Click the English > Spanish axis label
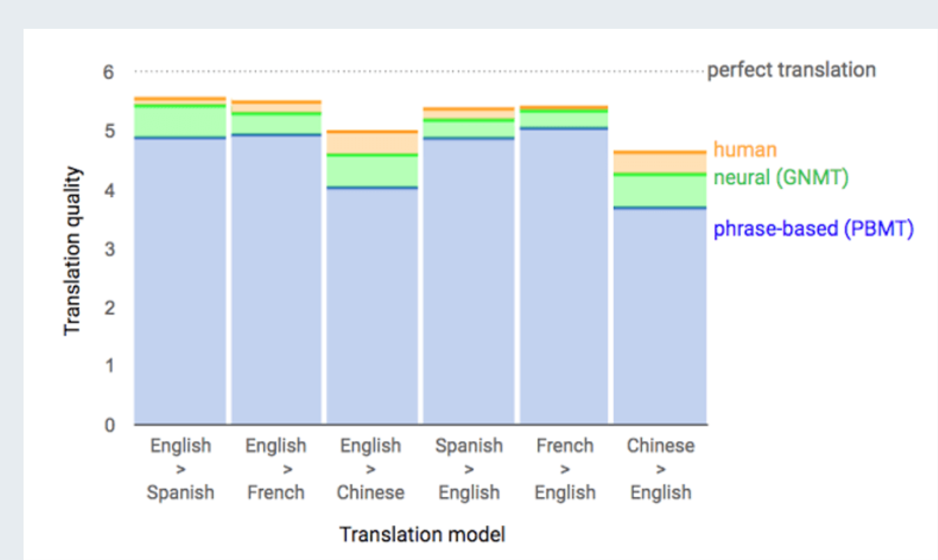This screenshot has height=560, width=938. (x=181, y=469)
